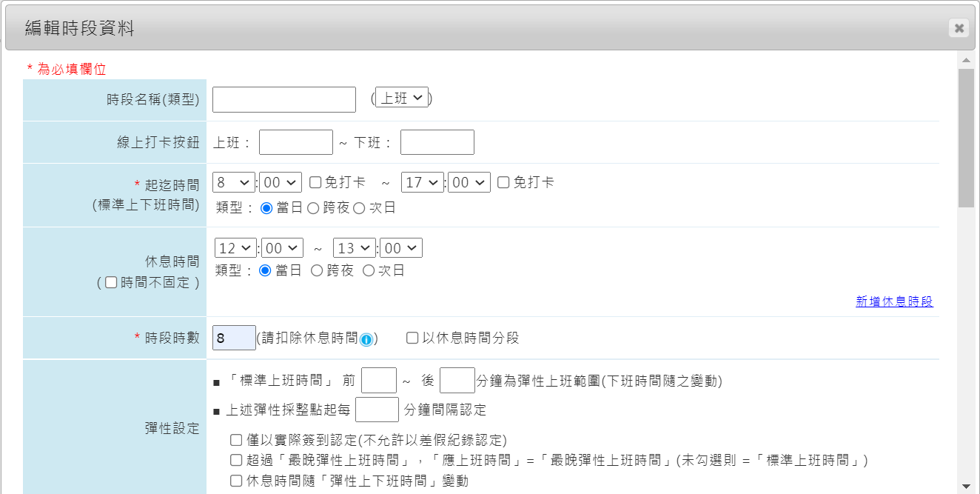
Task: Click the 時段名稱 text field
Action: [284, 99]
